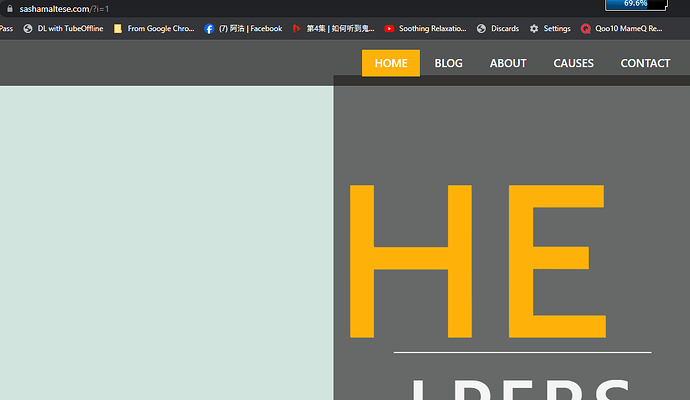Open the DL with TubeOffline bookmark
690x400 pixels.
pos(63,29)
